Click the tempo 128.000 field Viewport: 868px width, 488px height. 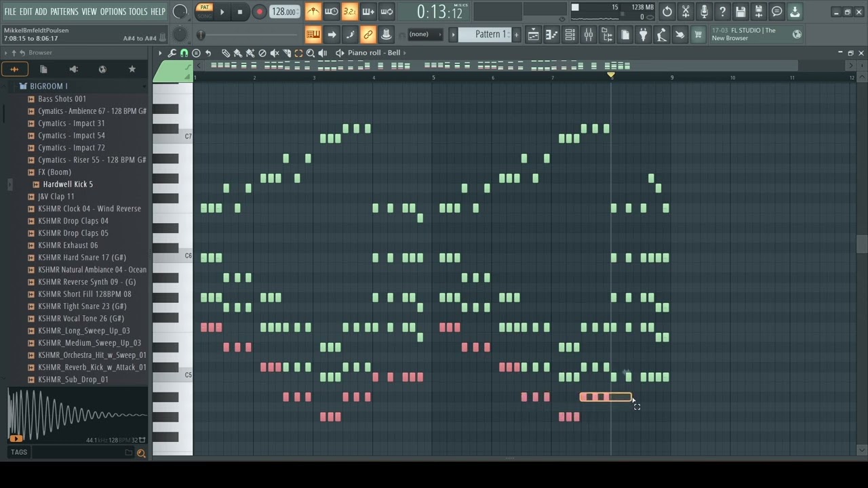coord(284,12)
